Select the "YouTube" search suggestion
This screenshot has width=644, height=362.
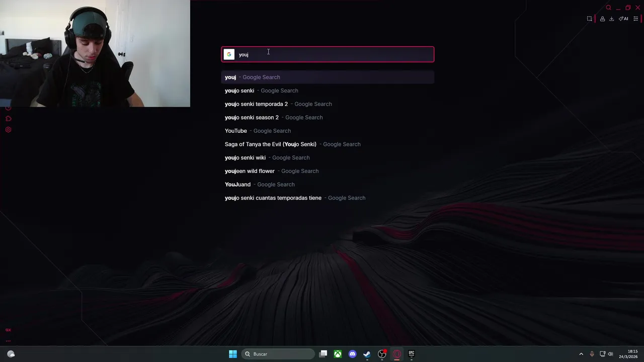point(328,131)
